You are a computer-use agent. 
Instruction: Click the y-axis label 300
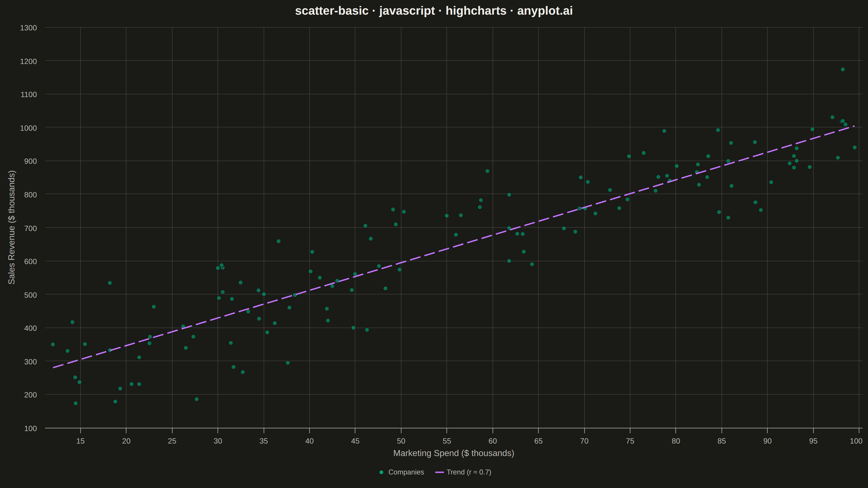coord(31,362)
